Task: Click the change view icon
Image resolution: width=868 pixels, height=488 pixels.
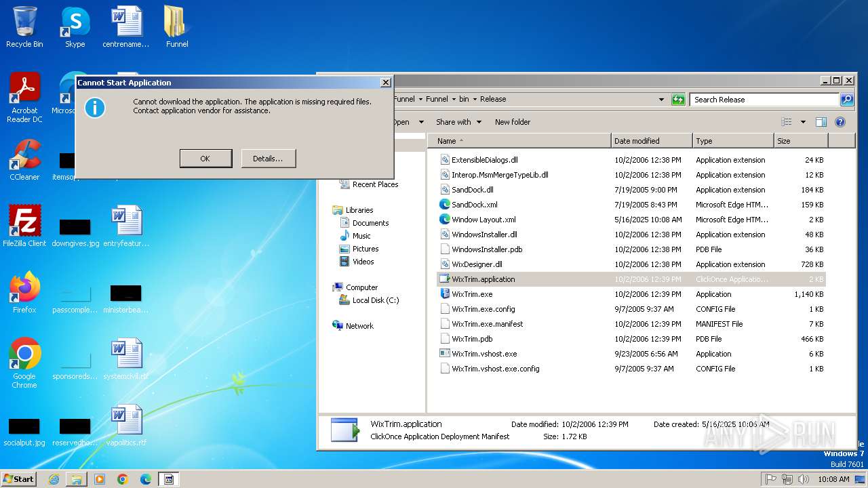Action: point(787,122)
